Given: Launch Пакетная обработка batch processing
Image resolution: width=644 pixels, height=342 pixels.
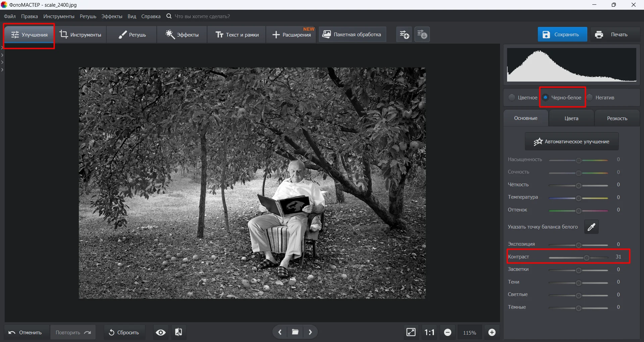Looking at the screenshot, I should pyautogui.click(x=352, y=34).
